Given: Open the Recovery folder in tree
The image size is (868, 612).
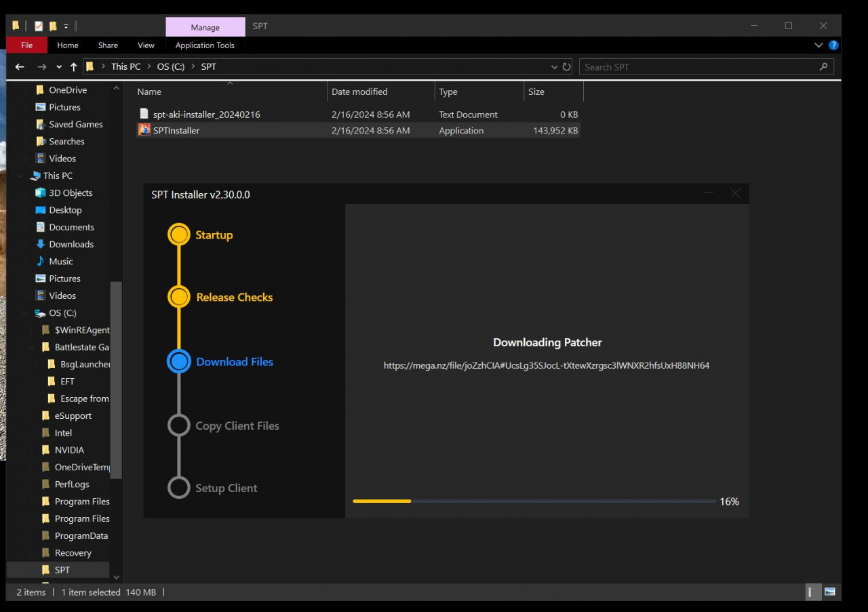Looking at the screenshot, I should [x=73, y=553].
